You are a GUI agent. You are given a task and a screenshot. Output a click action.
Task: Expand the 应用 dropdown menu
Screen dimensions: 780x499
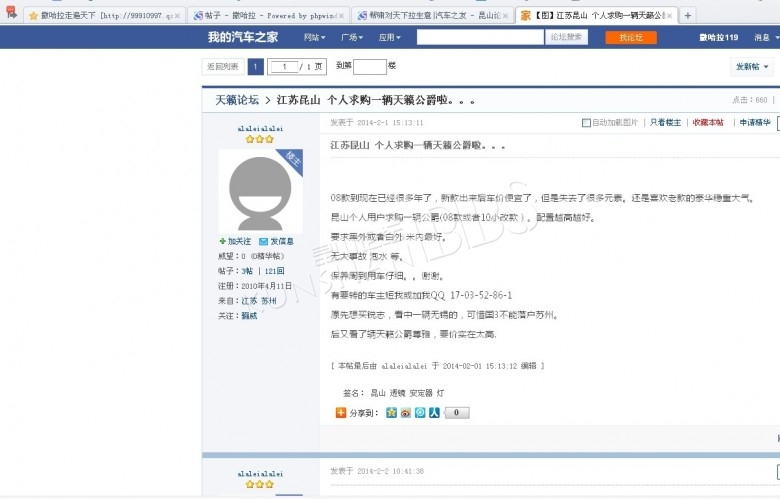point(389,37)
